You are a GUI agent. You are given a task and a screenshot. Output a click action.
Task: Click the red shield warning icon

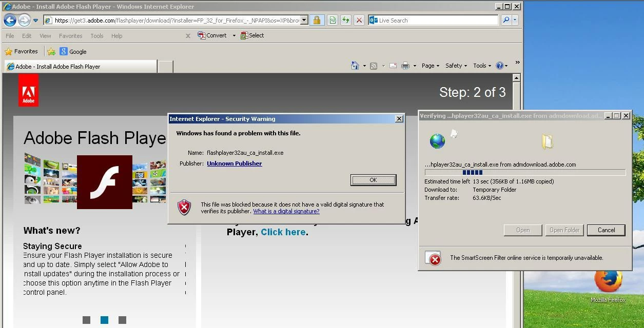coord(184,208)
